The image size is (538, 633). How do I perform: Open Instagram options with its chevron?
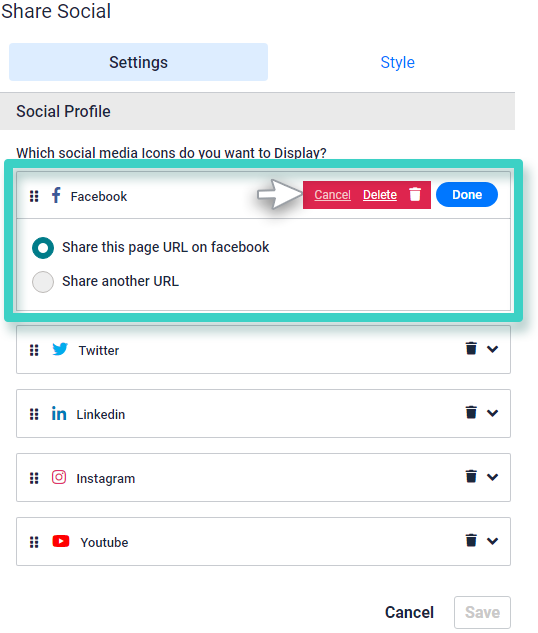[492, 477]
